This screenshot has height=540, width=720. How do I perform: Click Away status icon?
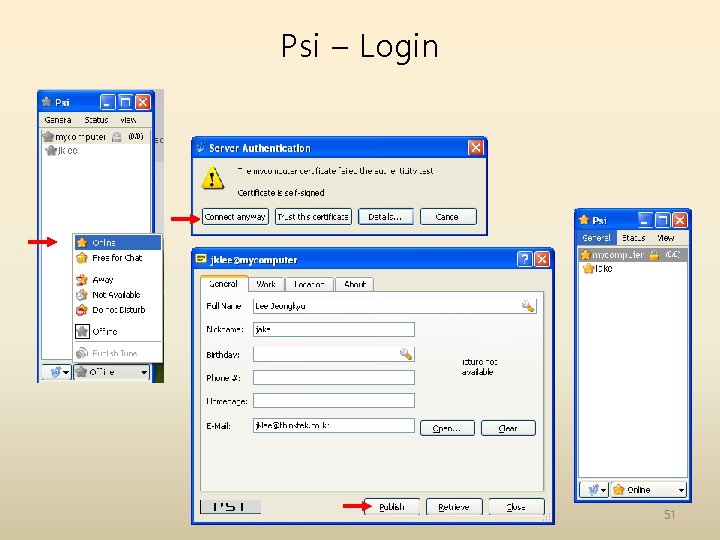click(x=82, y=280)
